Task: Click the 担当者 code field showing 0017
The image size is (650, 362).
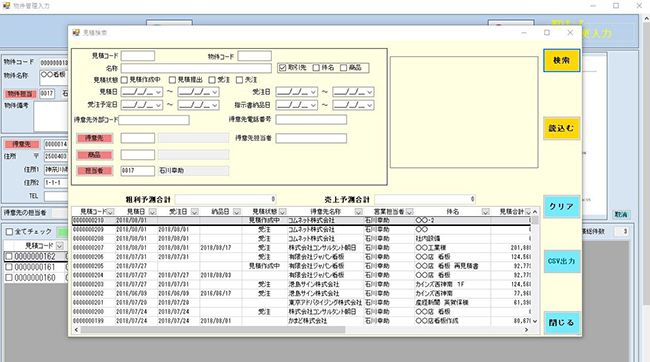Action: tap(138, 170)
